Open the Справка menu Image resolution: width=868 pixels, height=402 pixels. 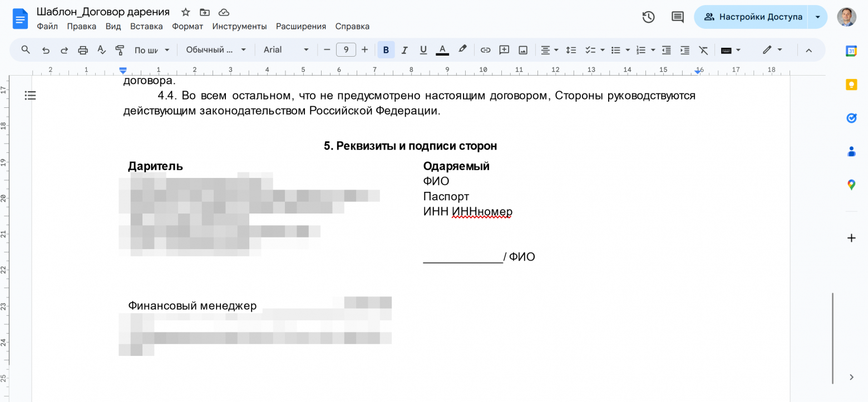[352, 26]
